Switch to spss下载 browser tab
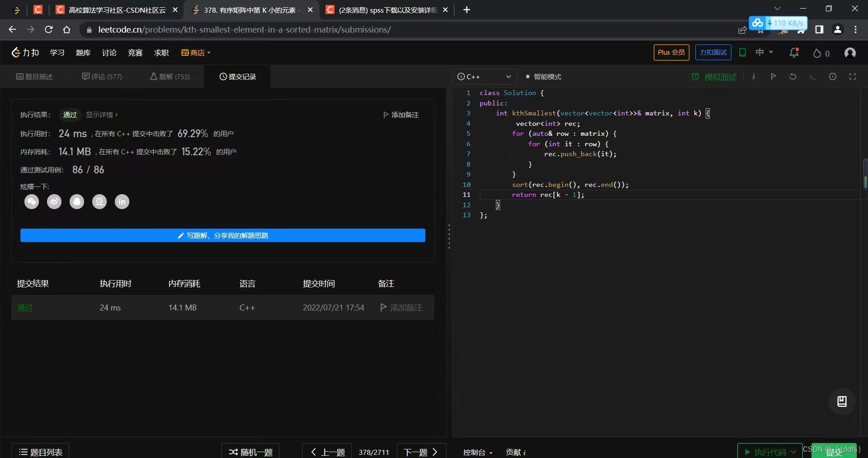868x458 pixels. [x=387, y=10]
